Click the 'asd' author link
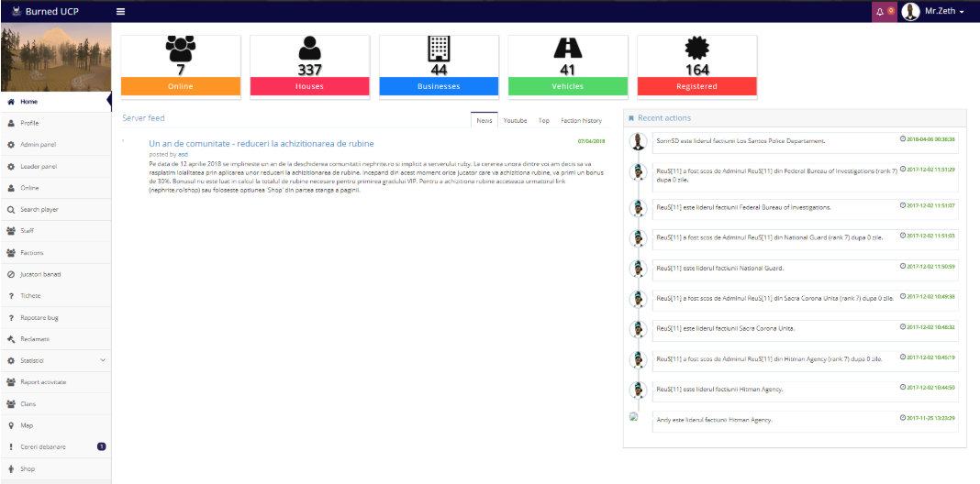 coord(183,154)
